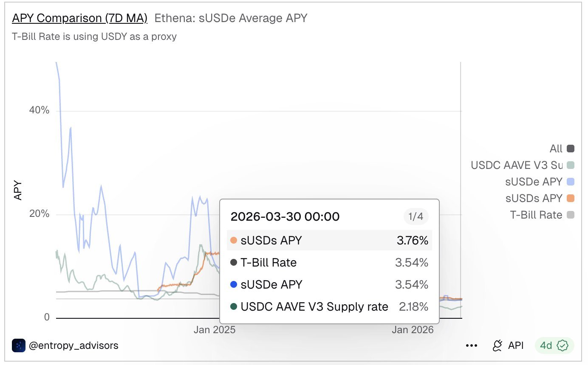Open the three-dot more options menu

point(472,345)
